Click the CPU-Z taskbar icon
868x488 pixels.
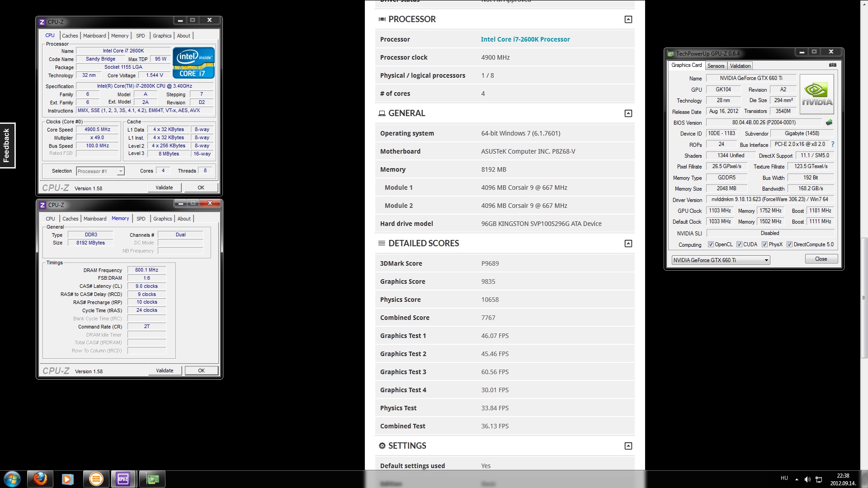pos(123,479)
